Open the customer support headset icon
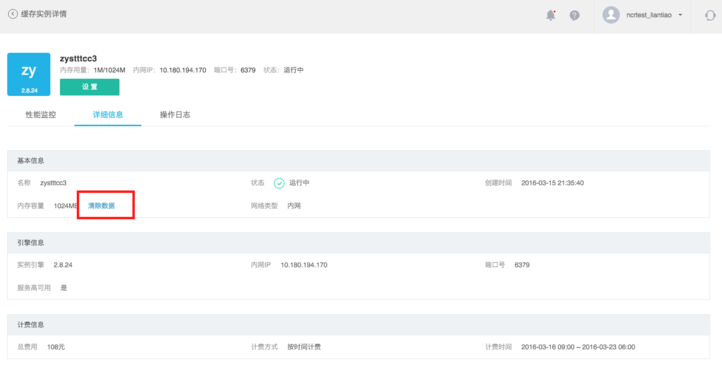The height and width of the screenshot is (368, 722). pos(710,15)
